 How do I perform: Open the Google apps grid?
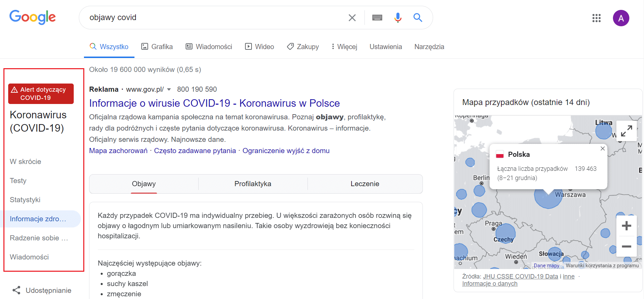597,18
